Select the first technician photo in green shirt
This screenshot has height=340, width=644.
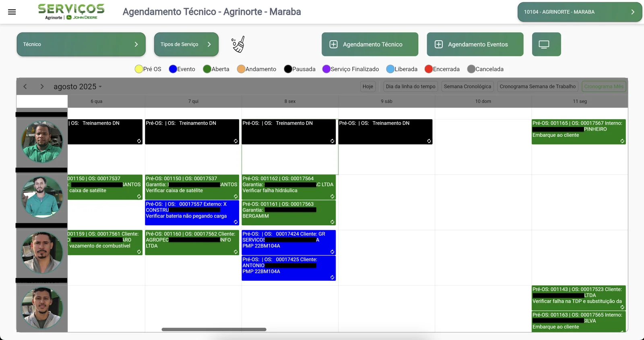pos(42,142)
